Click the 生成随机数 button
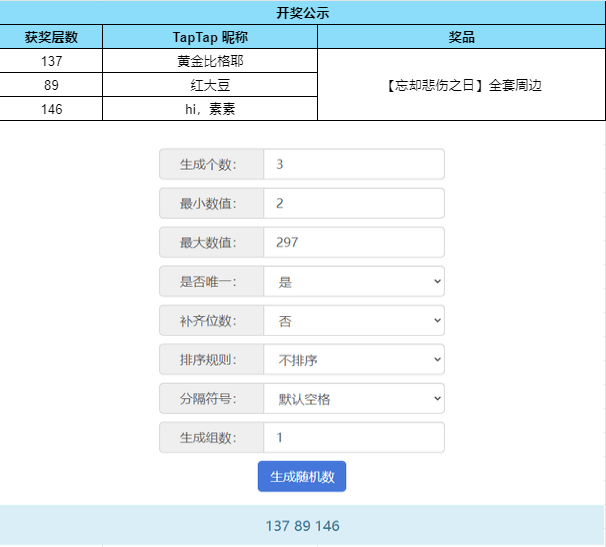The width and height of the screenshot is (606, 547). 302,476
